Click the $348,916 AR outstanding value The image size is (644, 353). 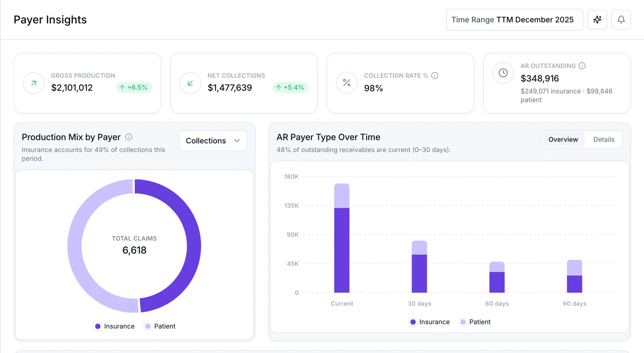540,78
